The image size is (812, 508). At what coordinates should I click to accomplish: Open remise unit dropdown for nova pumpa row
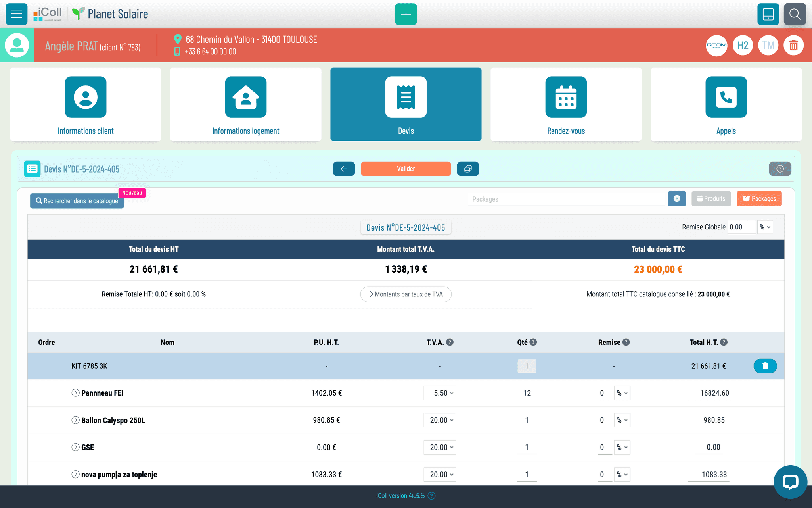(622, 474)
